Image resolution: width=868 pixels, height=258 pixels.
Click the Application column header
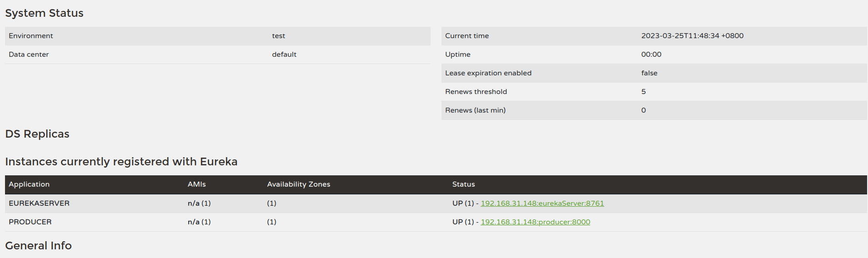[29, 184]
